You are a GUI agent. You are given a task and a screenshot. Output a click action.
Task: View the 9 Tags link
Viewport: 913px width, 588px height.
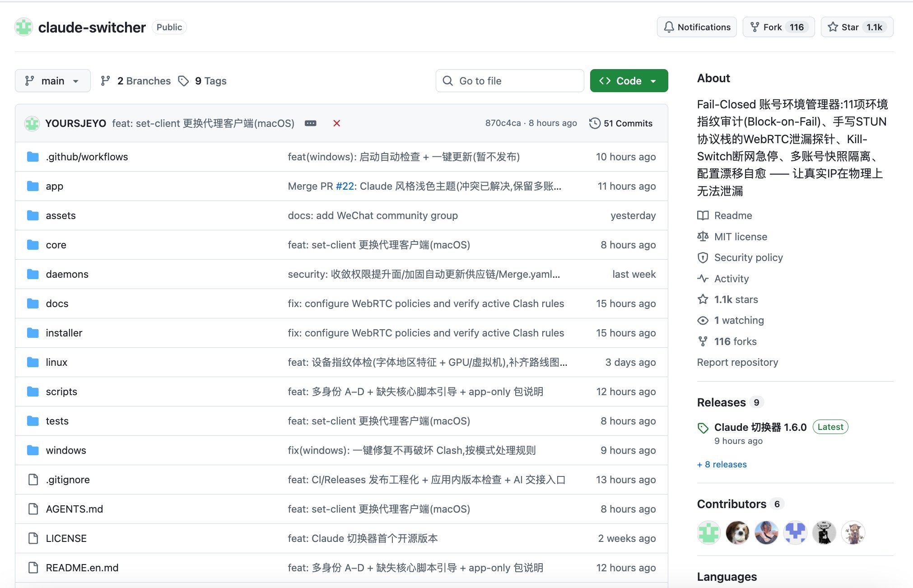coord(202,81)
